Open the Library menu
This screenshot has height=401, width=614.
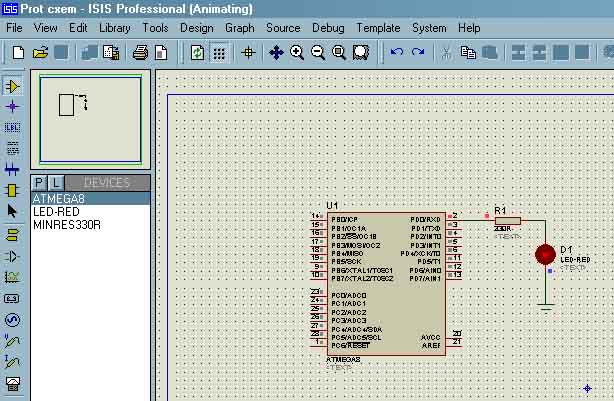[x=114, y=28]
